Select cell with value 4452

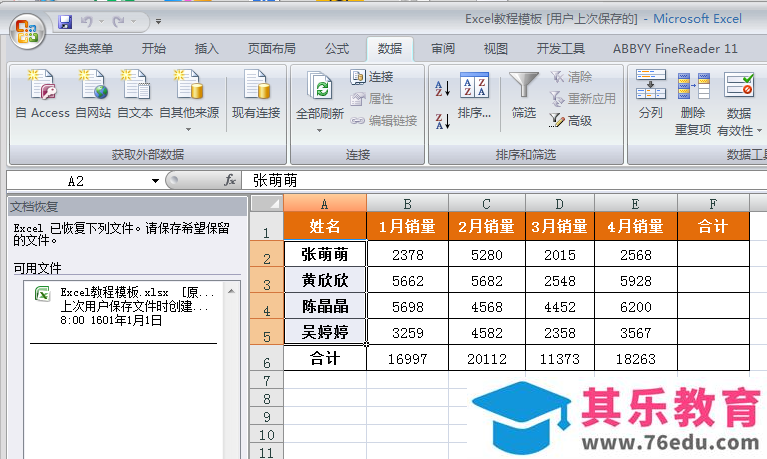[x=560, y=306]
